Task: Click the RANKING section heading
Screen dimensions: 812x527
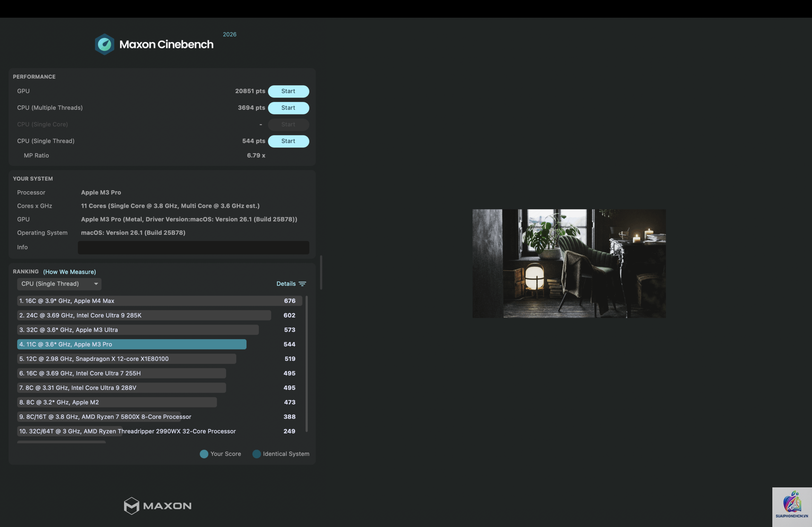Action: point(26,272)
